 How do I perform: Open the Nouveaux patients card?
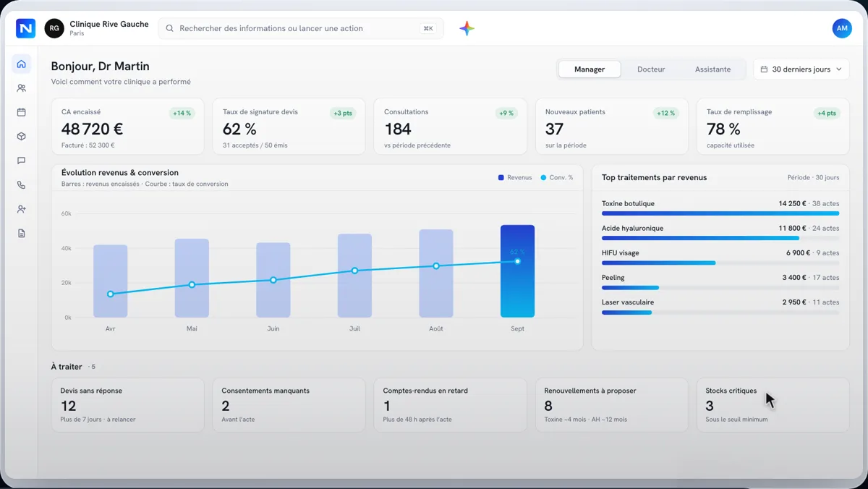[x=612, y=127]
